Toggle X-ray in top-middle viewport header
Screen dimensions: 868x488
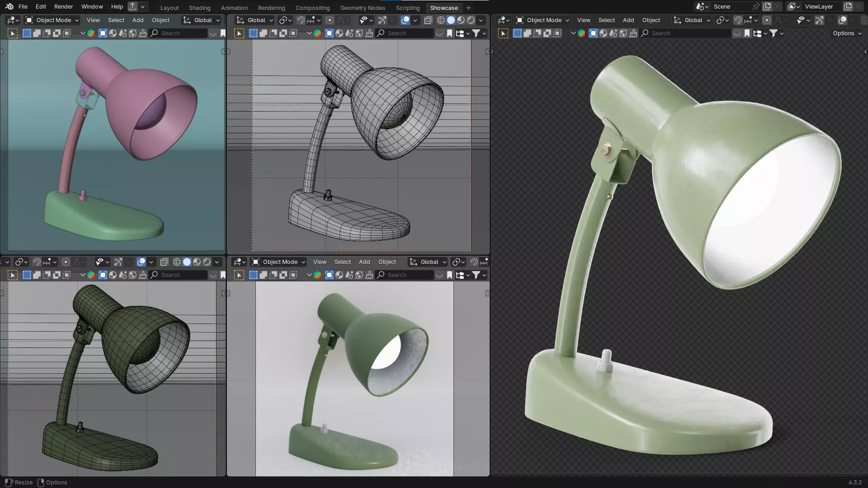pyautogui.click(x=428, y=20)
